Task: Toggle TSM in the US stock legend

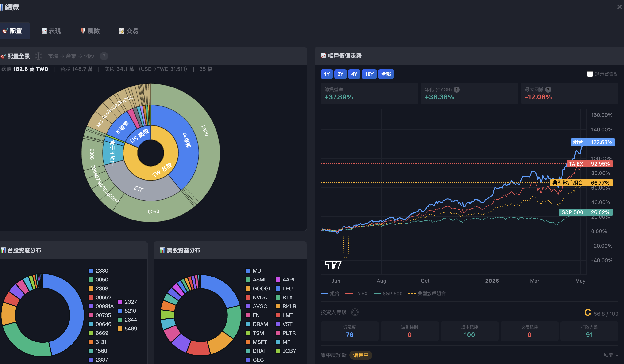Action: coord(255,333)
